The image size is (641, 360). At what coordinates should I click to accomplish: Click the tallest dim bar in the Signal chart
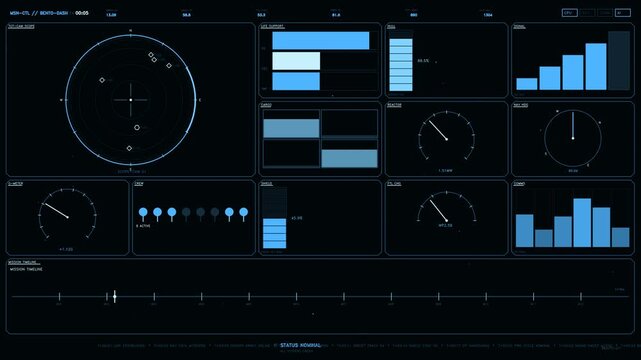tap(619, 60)
